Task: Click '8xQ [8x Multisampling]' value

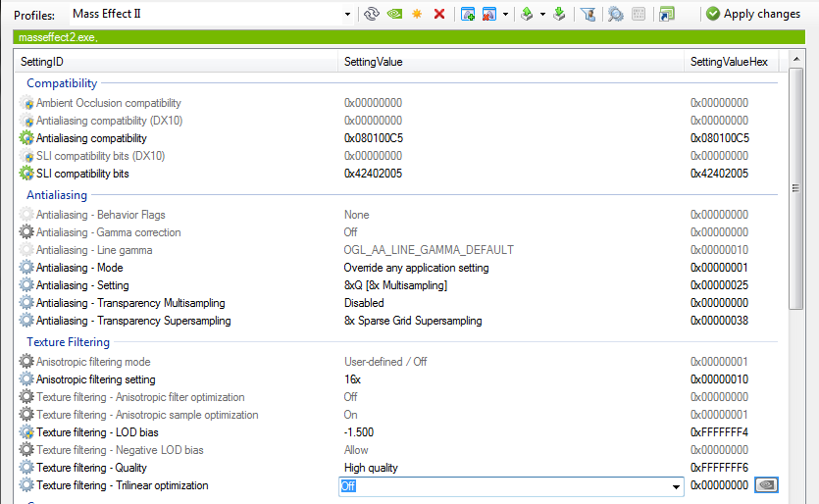Action: [x=395, y=285]
